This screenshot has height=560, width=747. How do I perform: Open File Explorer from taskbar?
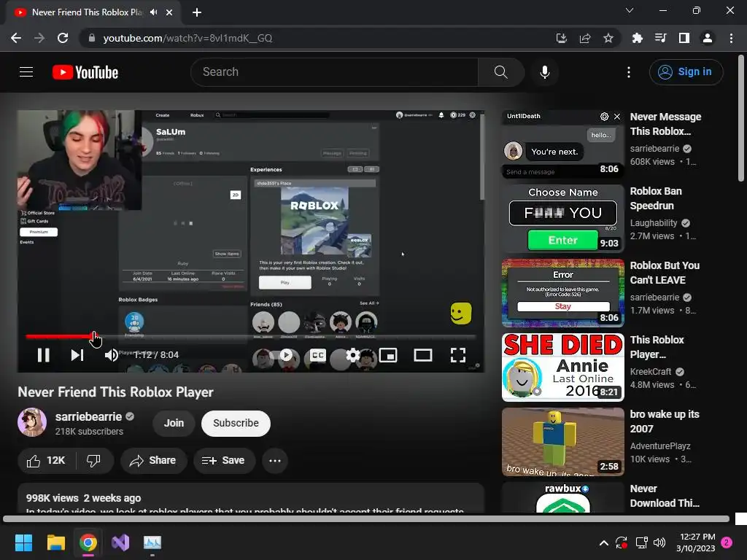click(x=55, y=542)
